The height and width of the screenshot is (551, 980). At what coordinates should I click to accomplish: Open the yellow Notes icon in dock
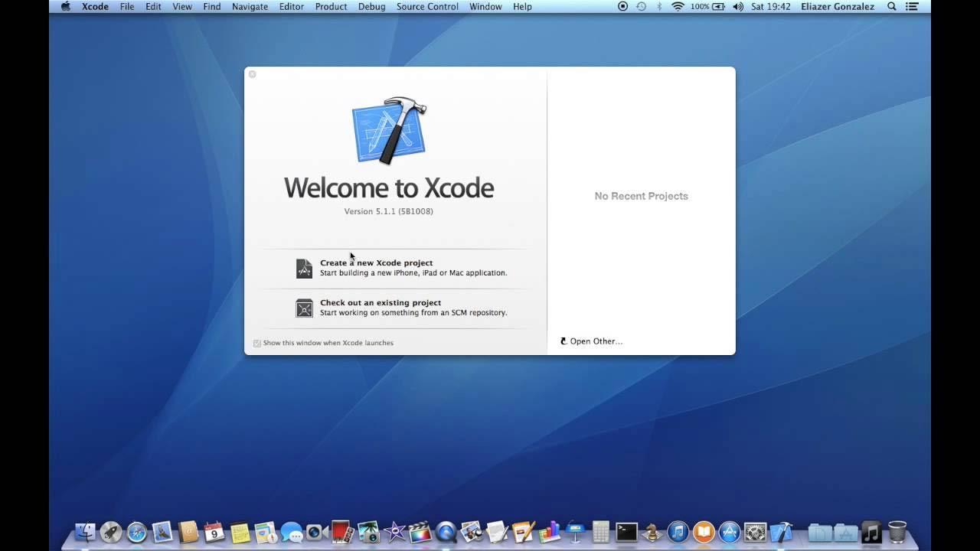pos(240,532)
